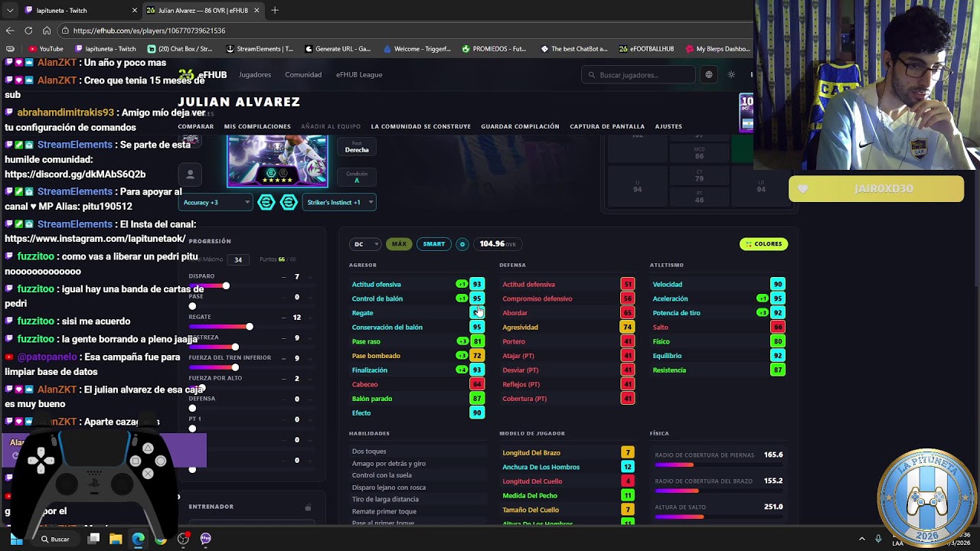
Task: Open File Explorer from the taskbar
Action: click(116, 539)
